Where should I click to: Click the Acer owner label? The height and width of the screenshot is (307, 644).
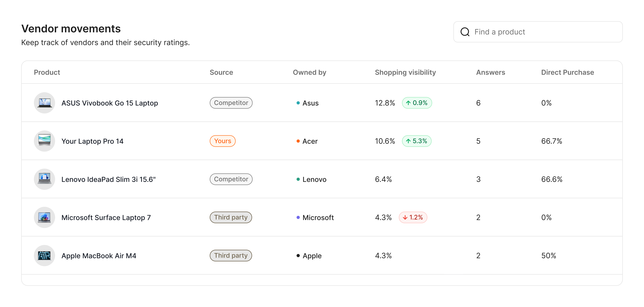point(310,141)
